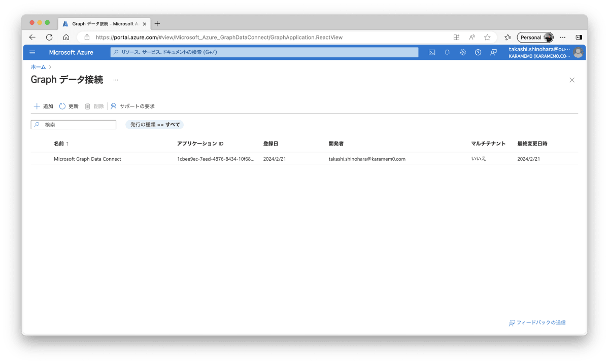The height and width of the screenshot is (364, 609).
Task: Click the 登録日 2024/2/21 cell
Action: click(275, 159)
